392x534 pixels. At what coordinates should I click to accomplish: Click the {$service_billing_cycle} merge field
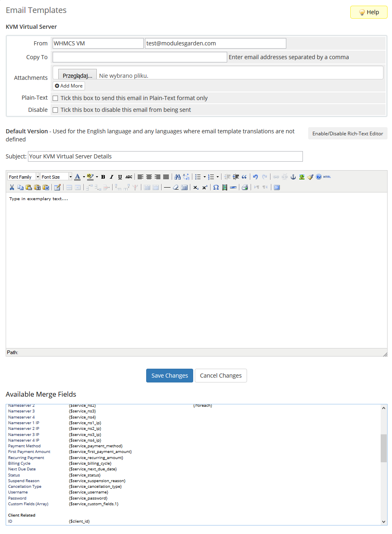tap(90, 464)
